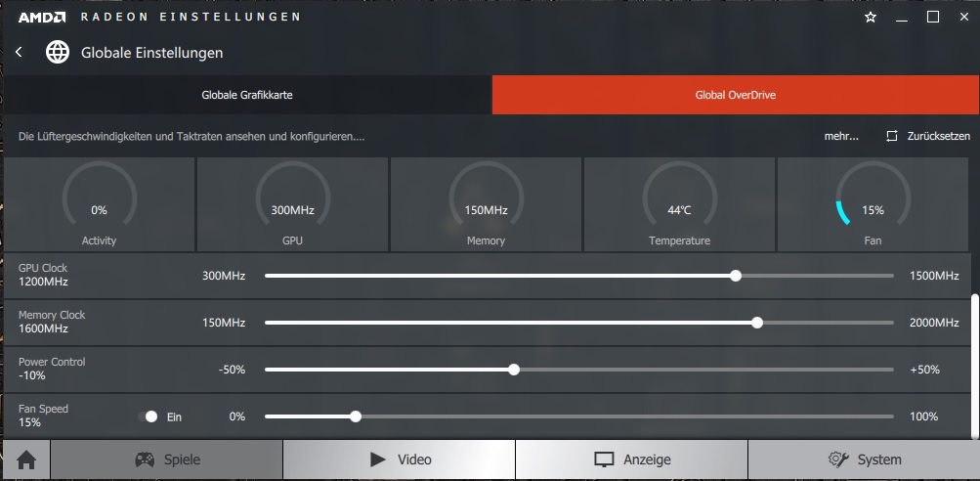Open Anzeige via monitor icon
The height and width of the screenshot is (481, 980).
tap(604, 459)
